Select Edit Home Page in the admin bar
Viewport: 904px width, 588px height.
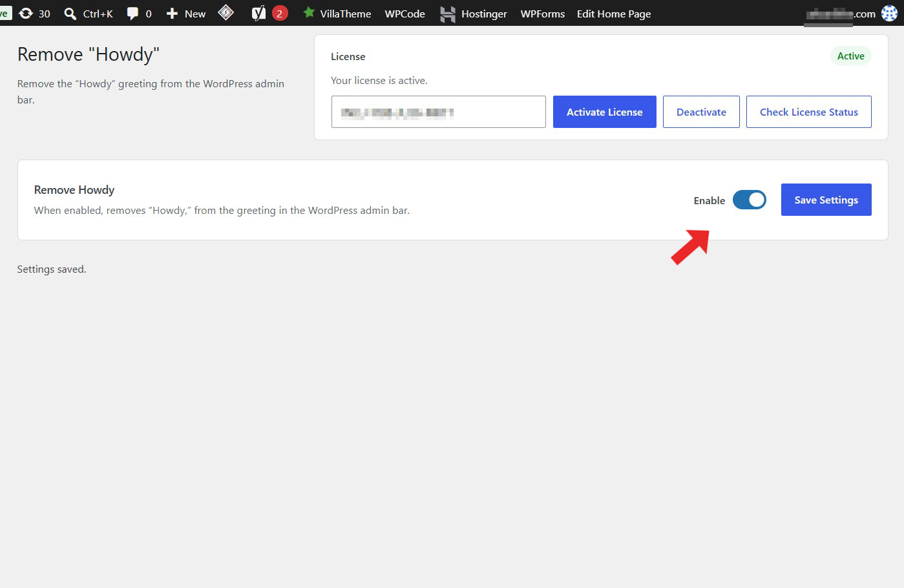pyautogui.click(x=614, y=14)
